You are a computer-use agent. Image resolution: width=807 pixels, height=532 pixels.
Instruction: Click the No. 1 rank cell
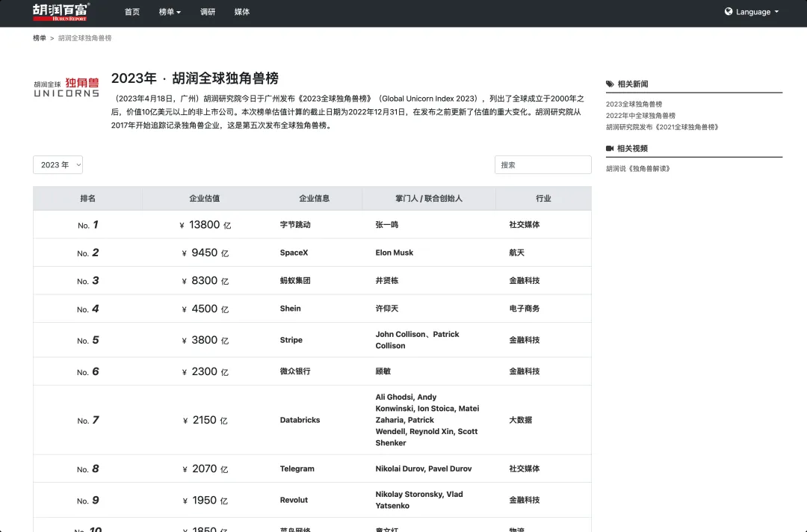pyautogui.click(x=88, y=225)
